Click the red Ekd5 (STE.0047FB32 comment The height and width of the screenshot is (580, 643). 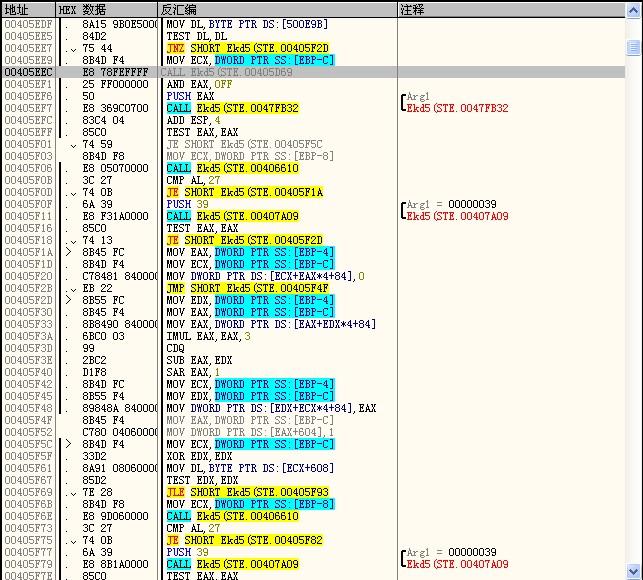pos(457,108)
